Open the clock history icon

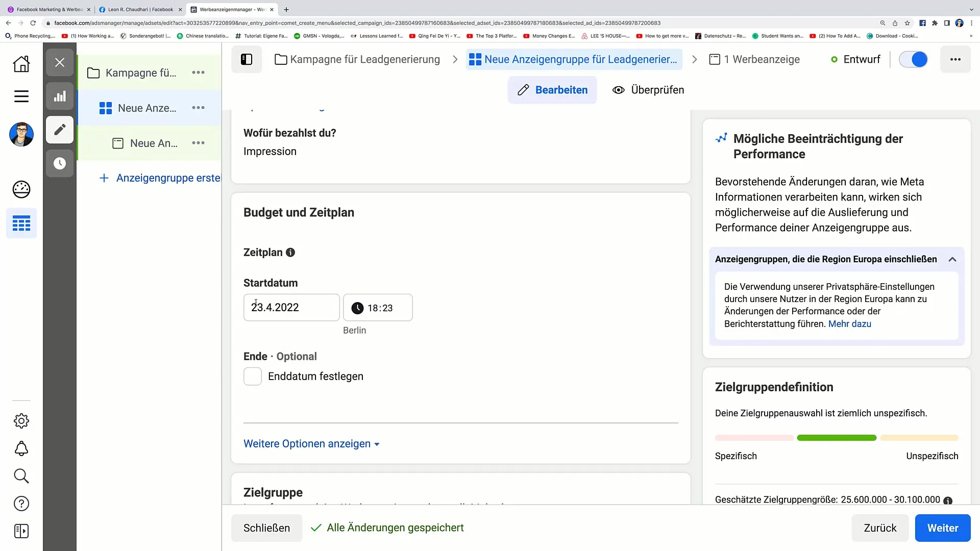60,163
